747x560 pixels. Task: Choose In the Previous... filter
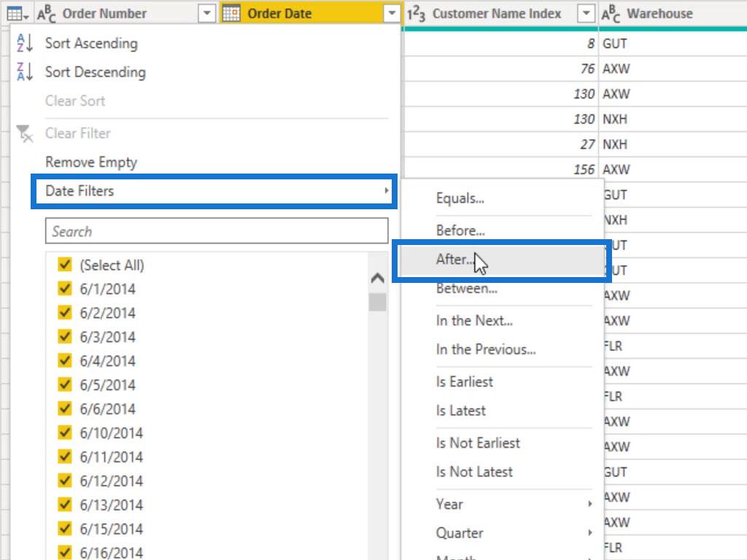485,349
